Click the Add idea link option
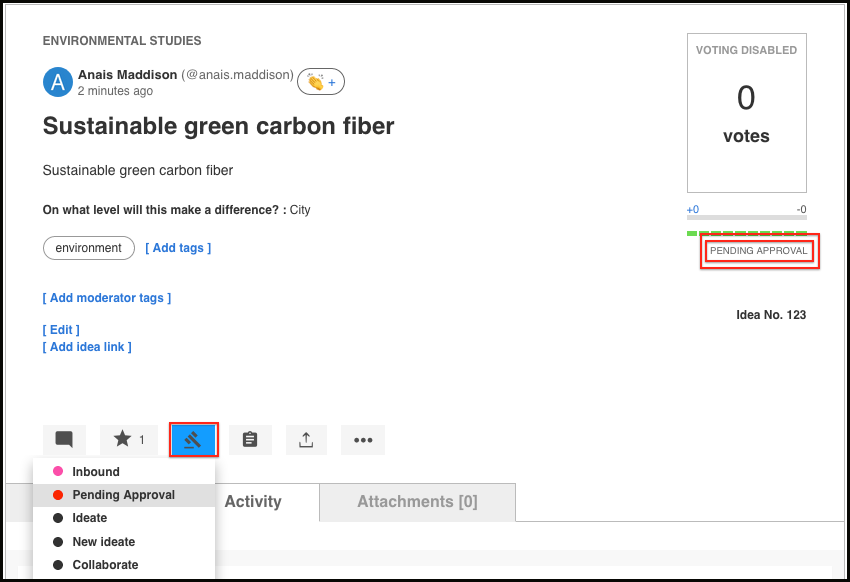Viewport: 850px width, 582px height. [x=87, y=347]
